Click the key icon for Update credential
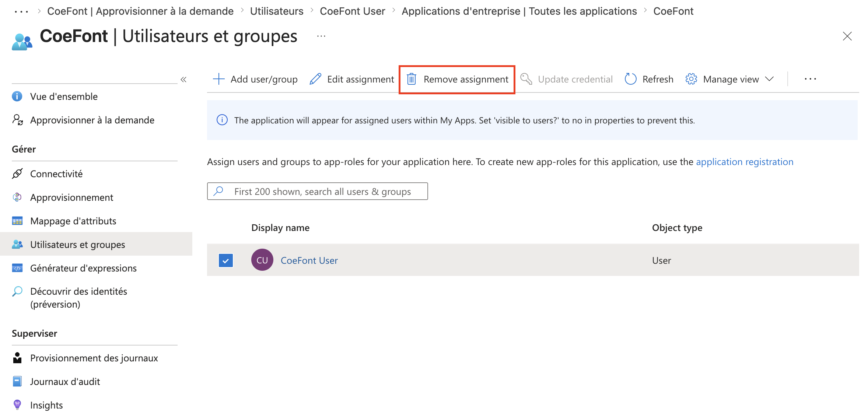 [526, 79]
